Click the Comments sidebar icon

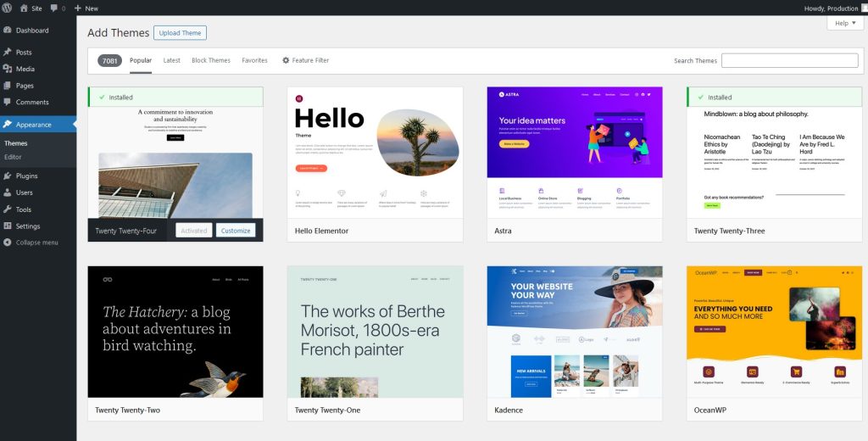tap(7, 102)
